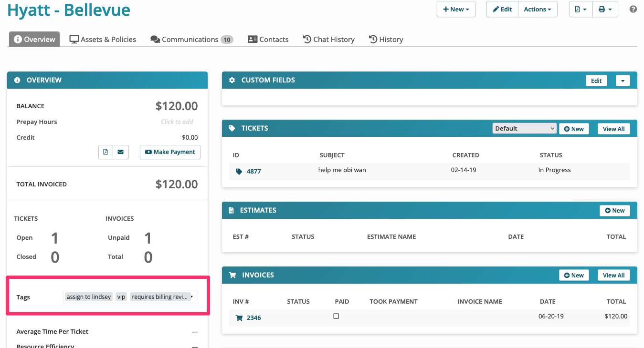Click the Overview panel info icon

[x=18, y=80]
